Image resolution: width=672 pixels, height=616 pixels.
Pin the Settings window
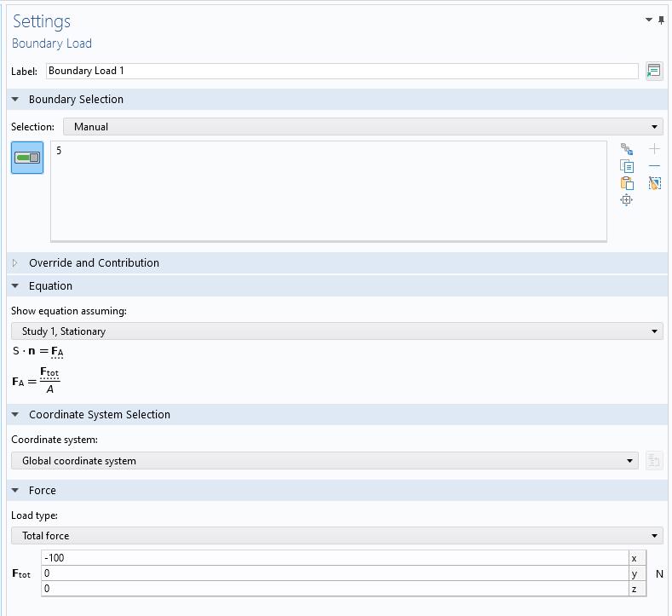pyautogui.click(x=662, y=20)
